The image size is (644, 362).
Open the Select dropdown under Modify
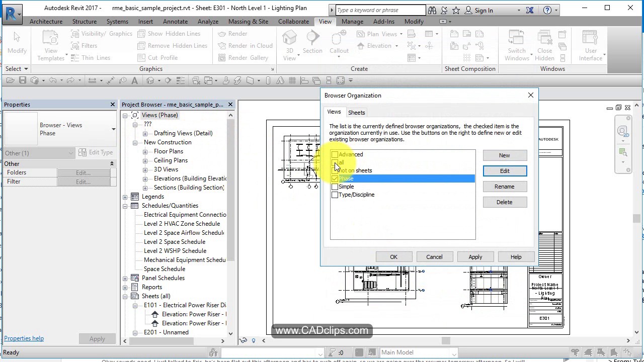[17, 69]
